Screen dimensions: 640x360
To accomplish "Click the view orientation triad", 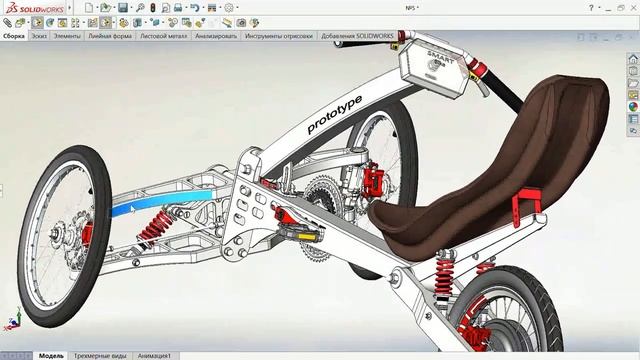I will coord(12,320).
